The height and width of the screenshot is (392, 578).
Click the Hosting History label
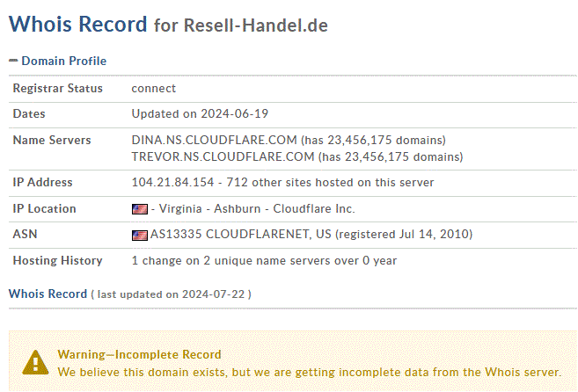pyautogui.click(x=58, y=261)
